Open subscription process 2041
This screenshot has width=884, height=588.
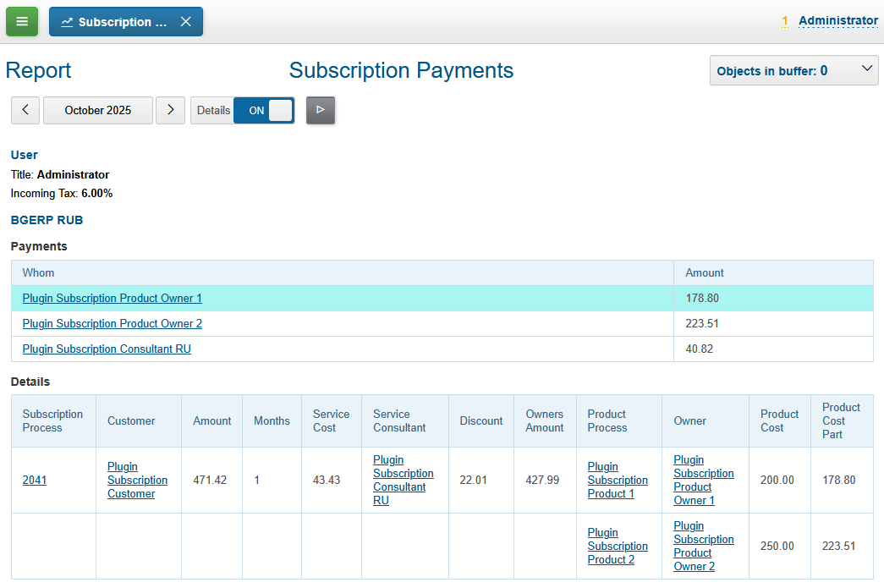click(35, 480)
